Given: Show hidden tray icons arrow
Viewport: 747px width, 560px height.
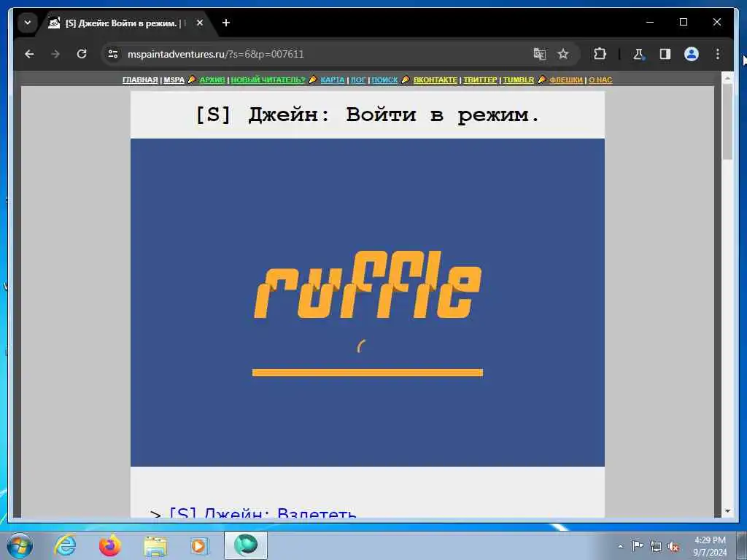Looking at the screenshot, I should (x=620, y=546).
